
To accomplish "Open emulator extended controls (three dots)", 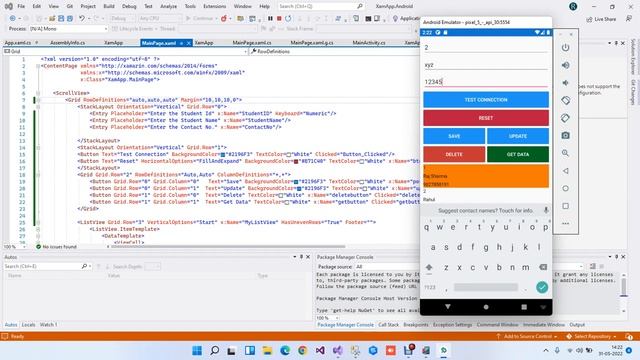I will pos(565,223).
